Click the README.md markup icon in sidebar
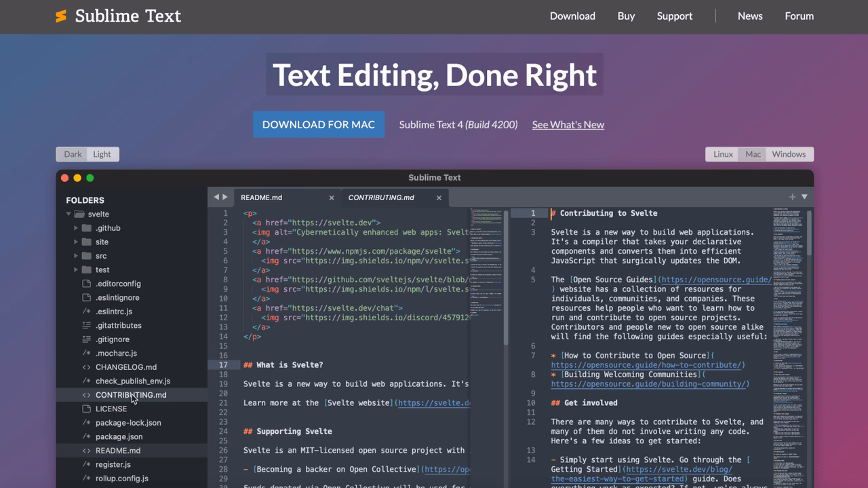 pos(86,451)
